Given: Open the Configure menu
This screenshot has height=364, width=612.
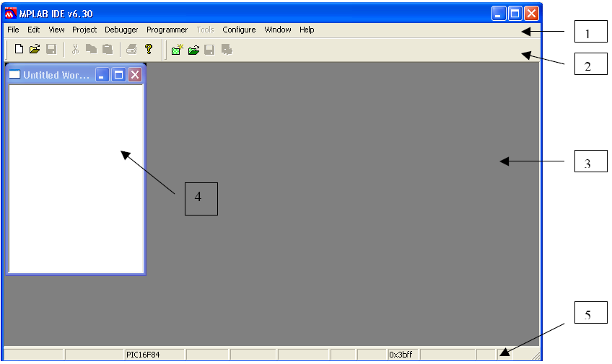Looking at the screenshot, I should coord(239,30).
